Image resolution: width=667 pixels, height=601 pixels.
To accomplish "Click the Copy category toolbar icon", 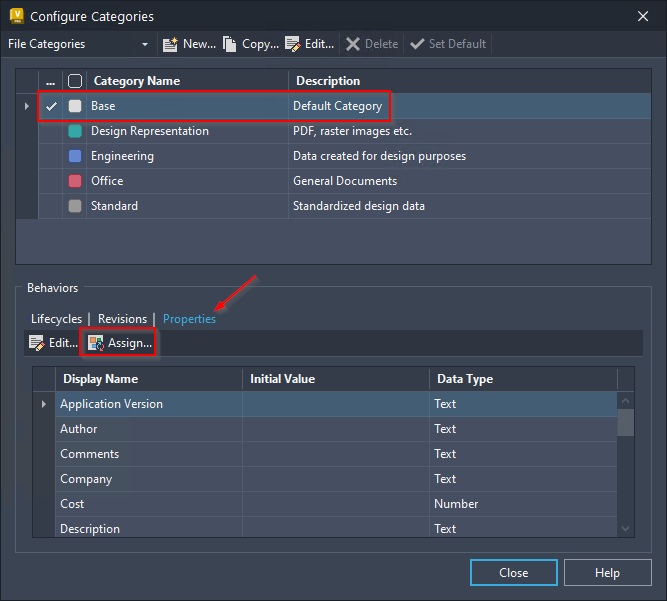I will [229, 44].
